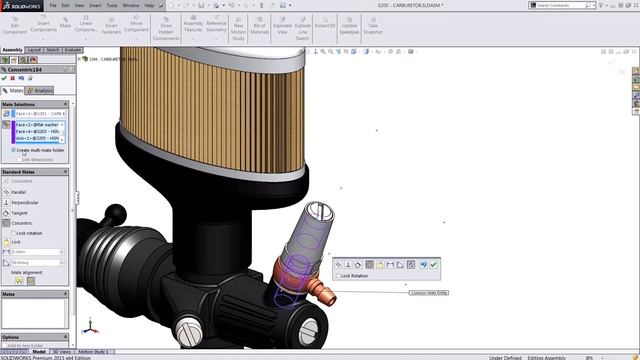Open the Edit menu
Image resolution: width=640 pixels, height=360 pixels.
click(x=65, y=6)
